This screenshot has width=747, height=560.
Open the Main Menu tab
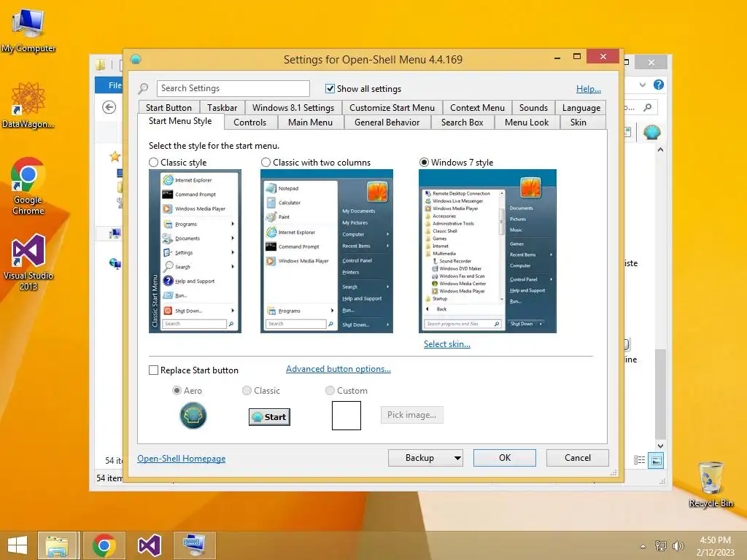click(x=310, y=122)
